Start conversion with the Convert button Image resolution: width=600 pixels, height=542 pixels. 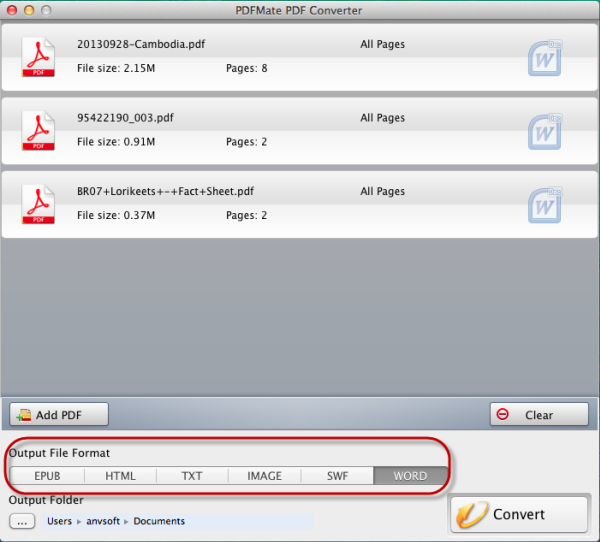pyautogui.click(x=519, y=514)
